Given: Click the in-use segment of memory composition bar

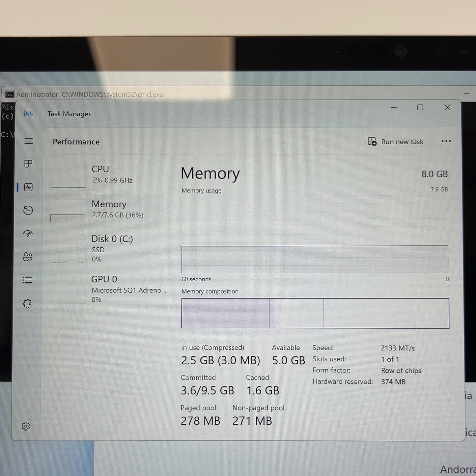Looking at the screenshot, I should coord(225,313).
